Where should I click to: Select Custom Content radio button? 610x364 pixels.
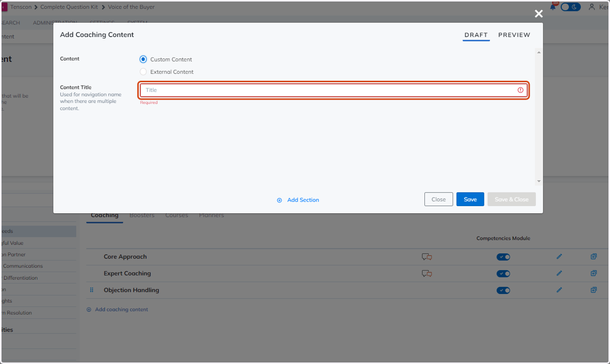click(x=143, y=59)
